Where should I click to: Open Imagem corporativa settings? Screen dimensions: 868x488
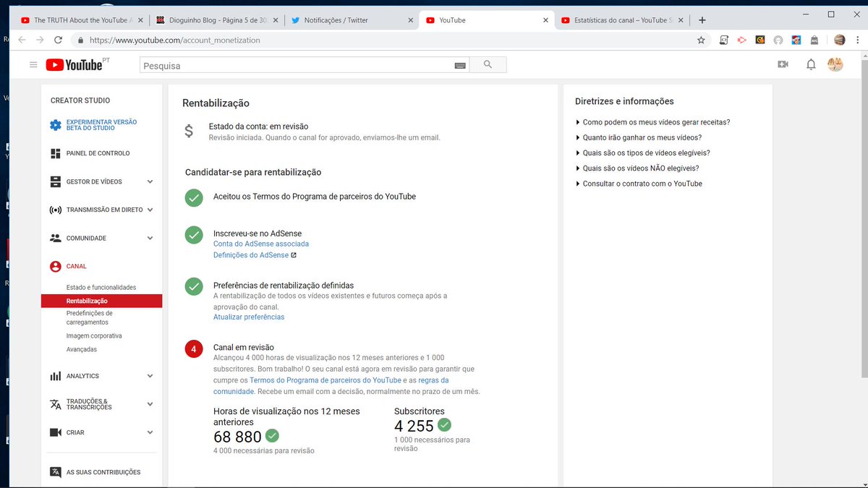[x=94, y=336]
